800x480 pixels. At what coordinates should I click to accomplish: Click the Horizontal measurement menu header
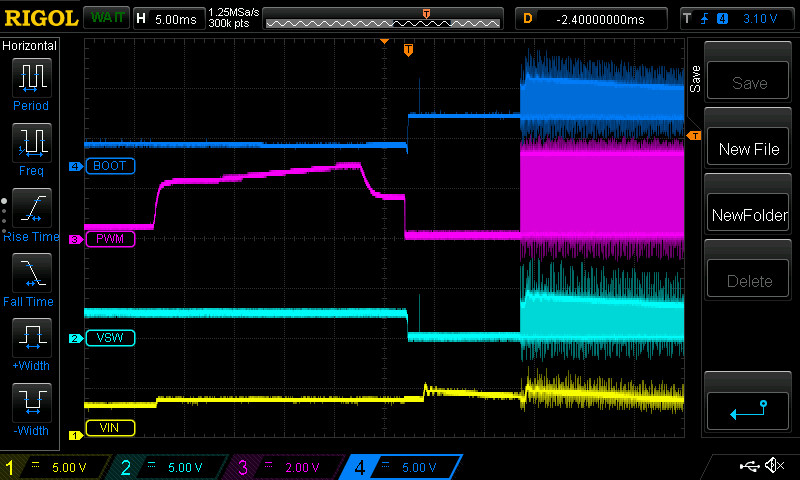(30, 46)
